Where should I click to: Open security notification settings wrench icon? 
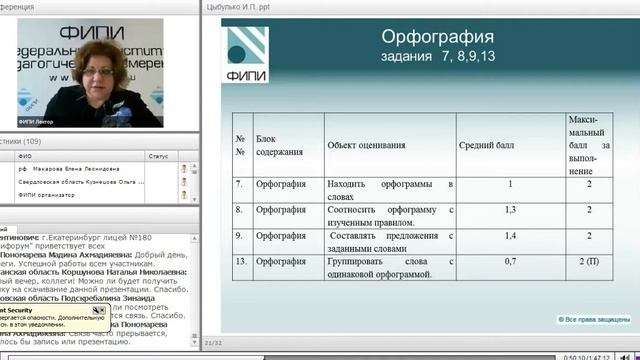pos(96,310)
